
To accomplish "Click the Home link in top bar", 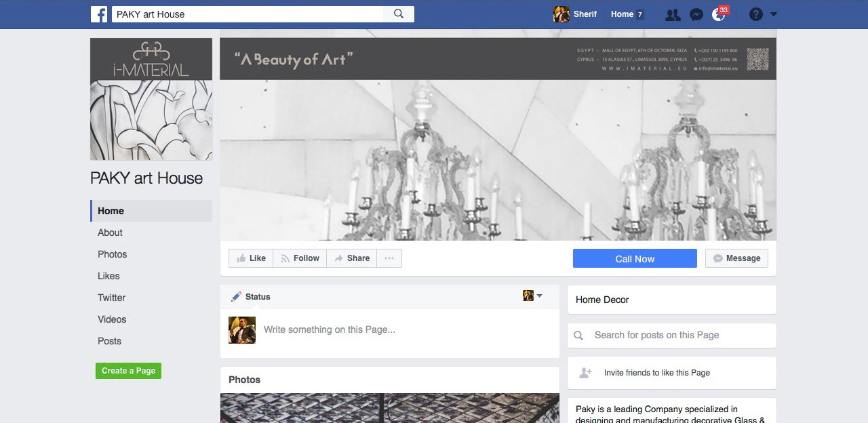I will [622, 14].
